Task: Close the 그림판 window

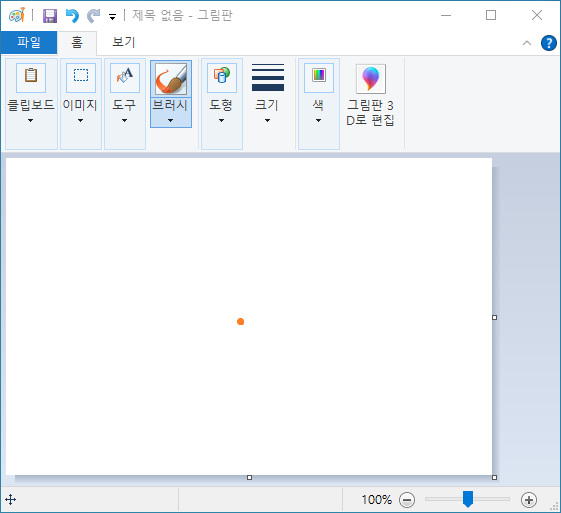Action: (x=537, y=15)
